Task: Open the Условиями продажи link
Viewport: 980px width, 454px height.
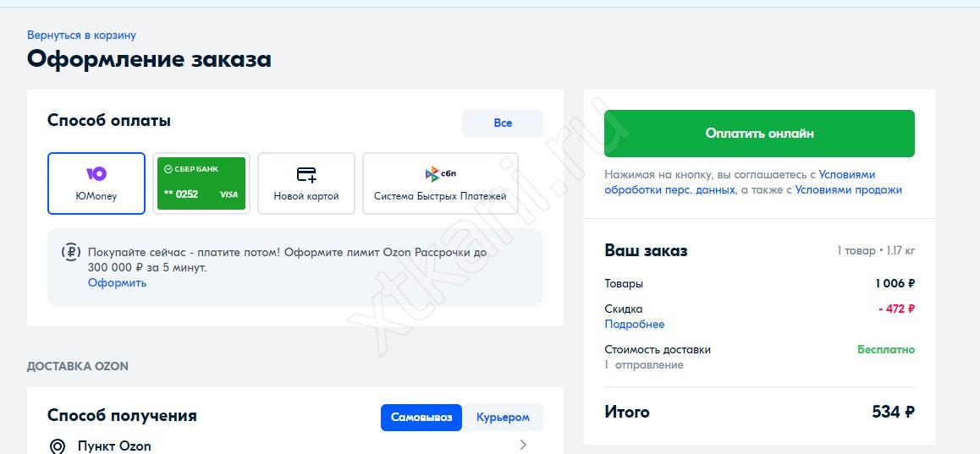Action: (848, 190)
